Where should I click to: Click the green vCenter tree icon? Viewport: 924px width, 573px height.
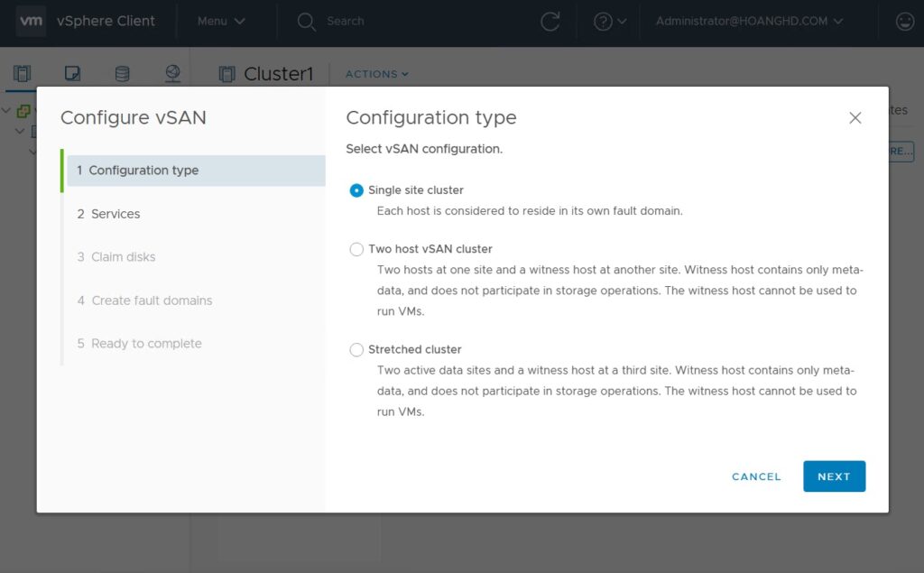(23, 110)
